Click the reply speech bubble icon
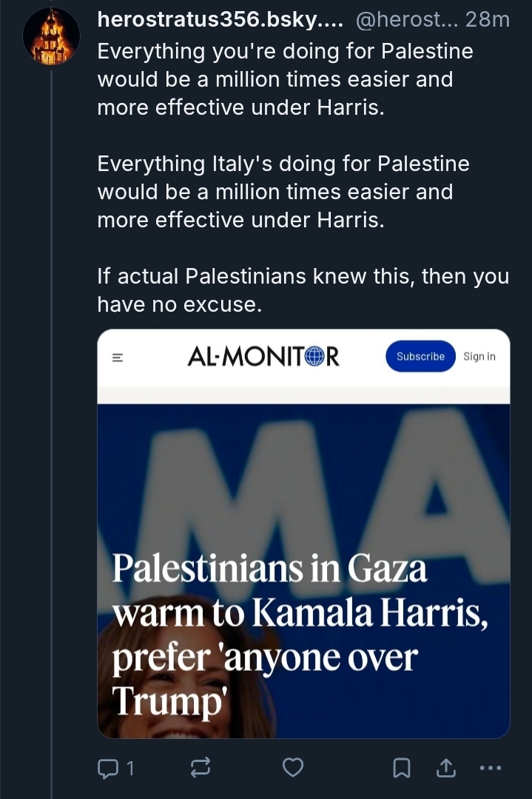Viewport: 532px width, 799px height. 107,768
